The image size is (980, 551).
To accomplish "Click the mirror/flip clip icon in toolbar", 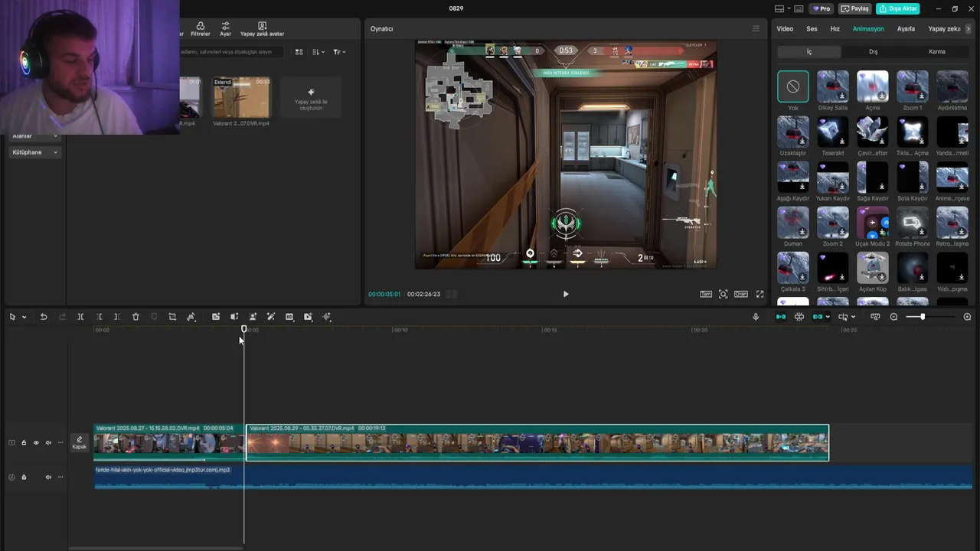I will coord(234,317).
